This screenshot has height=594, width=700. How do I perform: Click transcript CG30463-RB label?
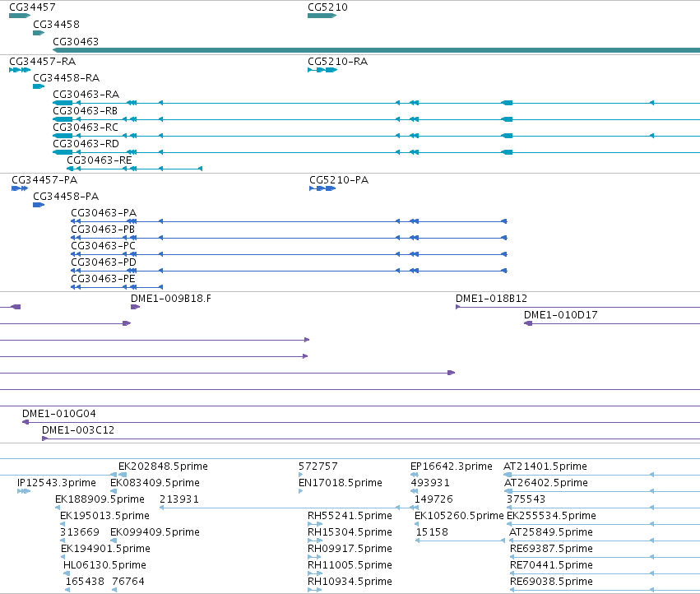click(x=86, y=111)
